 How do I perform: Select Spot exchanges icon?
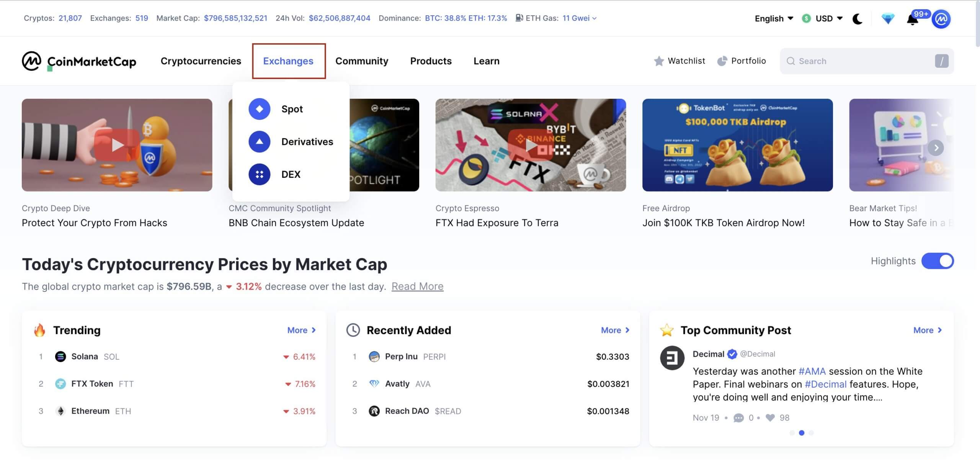click(259, 109)
